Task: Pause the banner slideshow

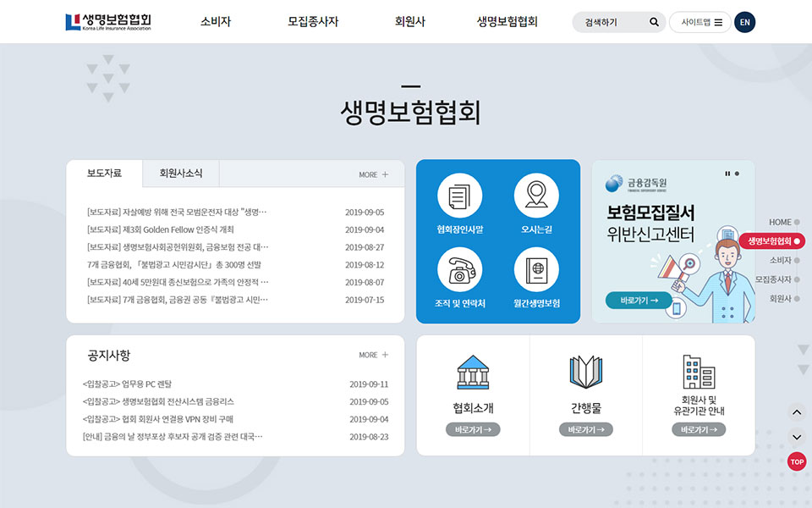Action: click(x=727, y=174)
